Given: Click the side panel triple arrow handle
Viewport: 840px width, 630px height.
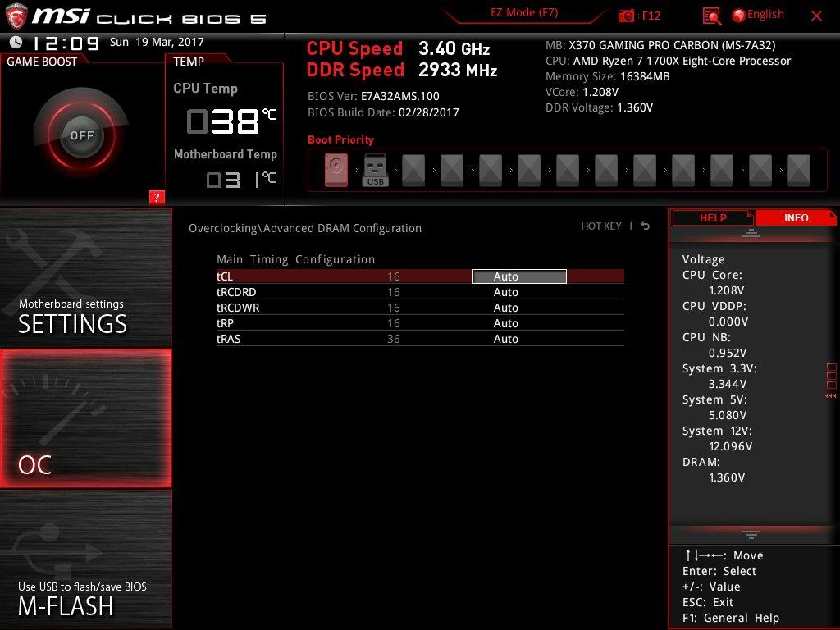Looking at the screenshot, I should click(x=830, y=396).
